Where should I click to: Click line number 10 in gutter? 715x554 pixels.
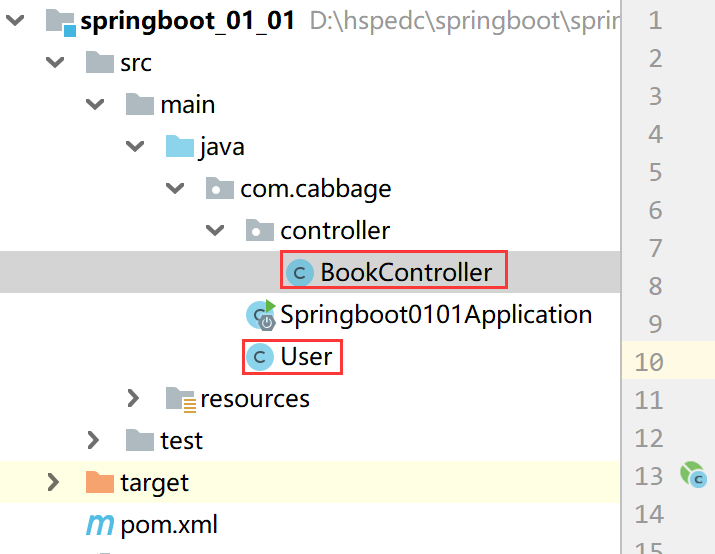tap(649, 361)
